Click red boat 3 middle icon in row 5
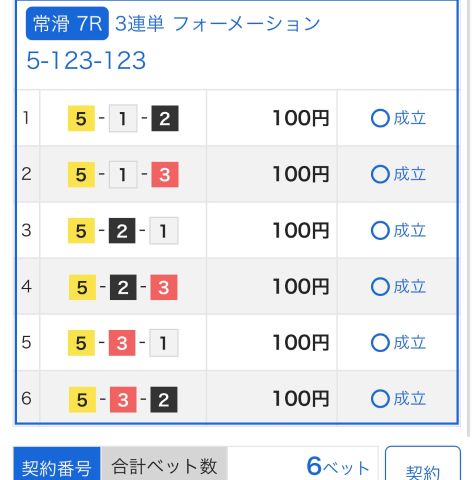 coord(122,343)
